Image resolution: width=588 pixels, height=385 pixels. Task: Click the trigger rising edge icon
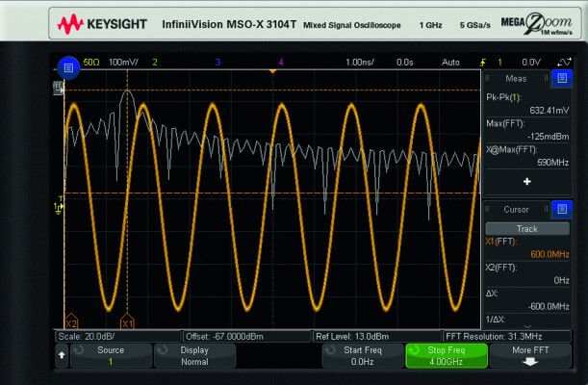483,63
